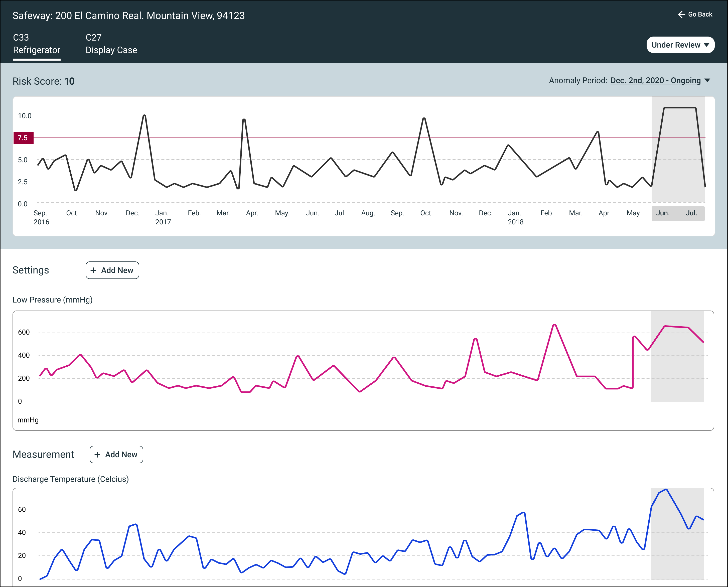This screenshot has height=587, width=728.
Task: Click the risk score plateau in shaded anomaly region
Action: pos(680,108)
